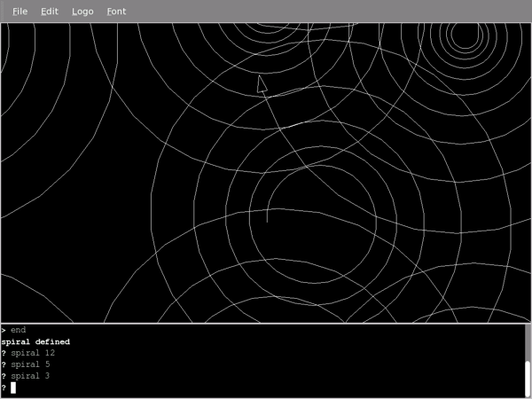Viewport: 532px width, 399px height.
Task: Click the last '?' prompt in console
Action: click(4, 387)
